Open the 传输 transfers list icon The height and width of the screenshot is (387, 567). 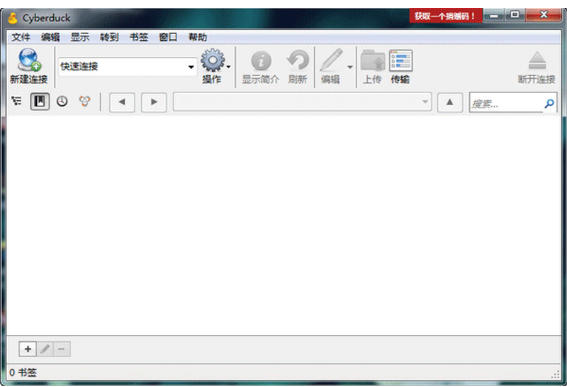point(401,60)
